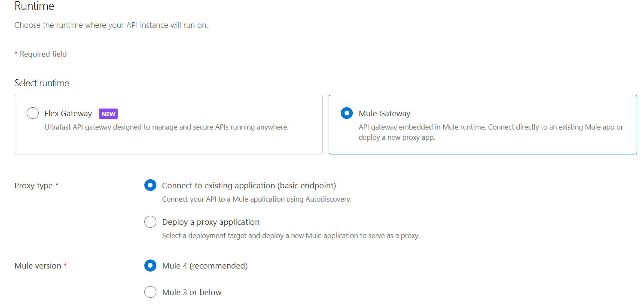Click the purple NEW badge beside Flex Gateway
The width and height of the screenshot is (644, 308).
tap(108, 114)
